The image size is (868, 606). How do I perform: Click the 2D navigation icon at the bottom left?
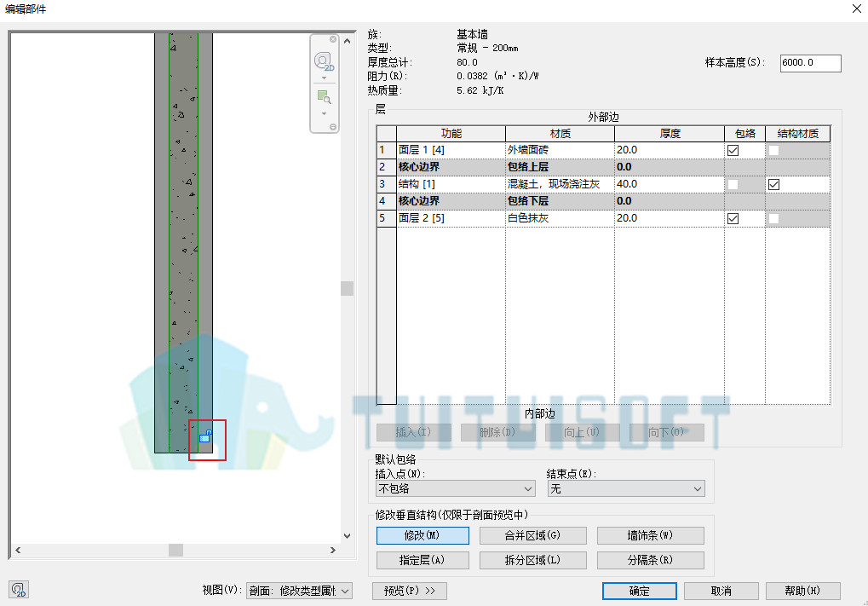[x=19, y=590]
